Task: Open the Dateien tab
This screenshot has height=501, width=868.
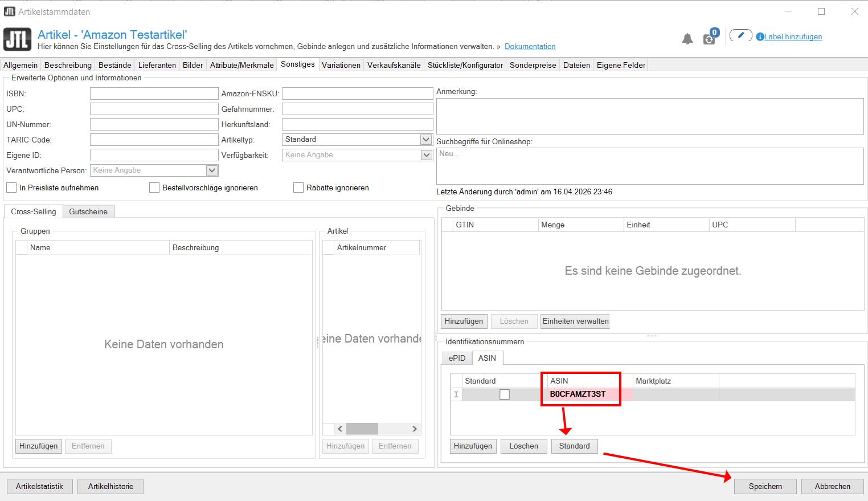Action: (x=576, y=65)
